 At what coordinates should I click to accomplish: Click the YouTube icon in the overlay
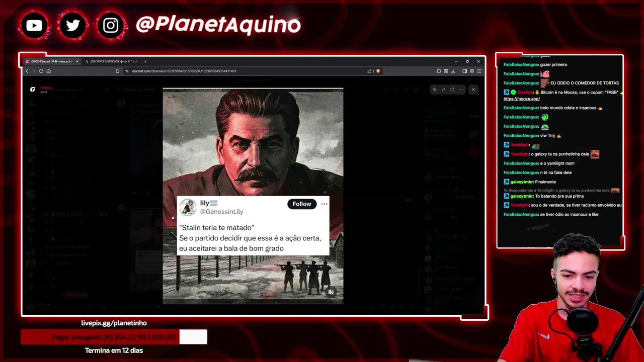click(34, 25)
